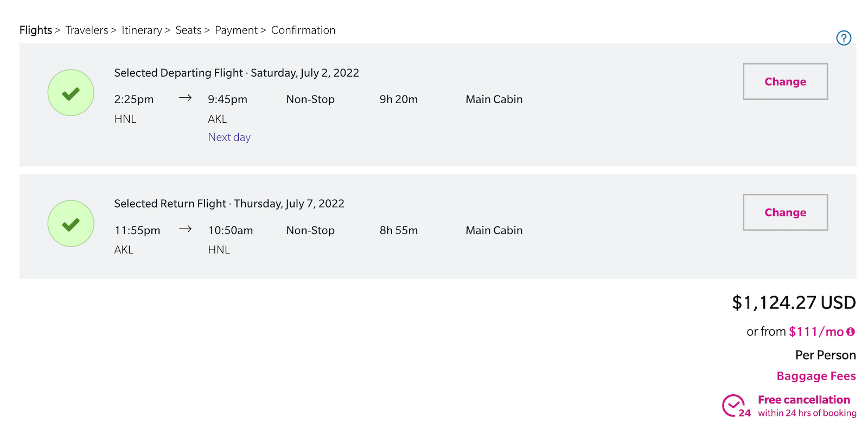Change the selected departing flight
The height and width of the screenshot is (448, 868).
pos(785,81)
